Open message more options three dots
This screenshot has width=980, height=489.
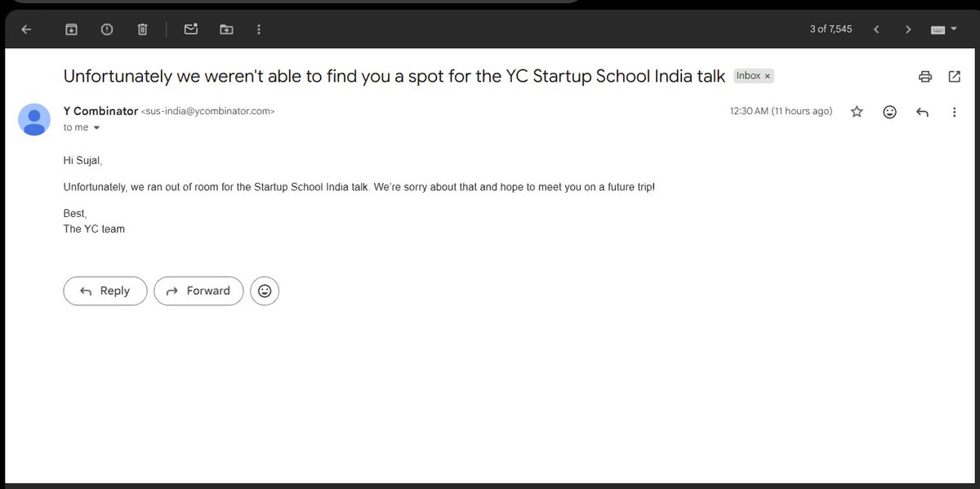click(954, 112)
